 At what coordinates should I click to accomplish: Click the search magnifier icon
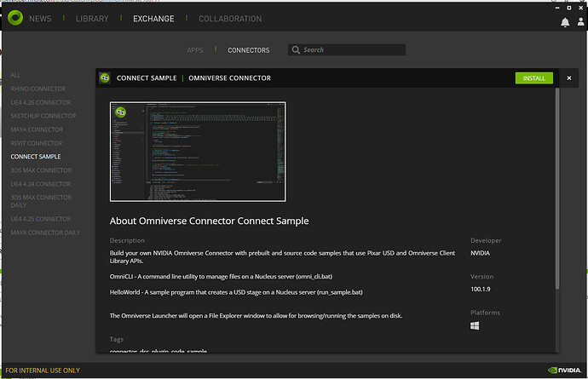[x=296, y=50]
